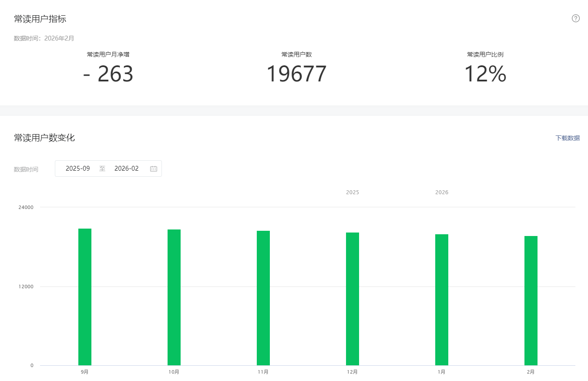The height and width of the screenshot is (381, 588).
Task: Click the 9月 x-axis label
Action: (85, 372)
